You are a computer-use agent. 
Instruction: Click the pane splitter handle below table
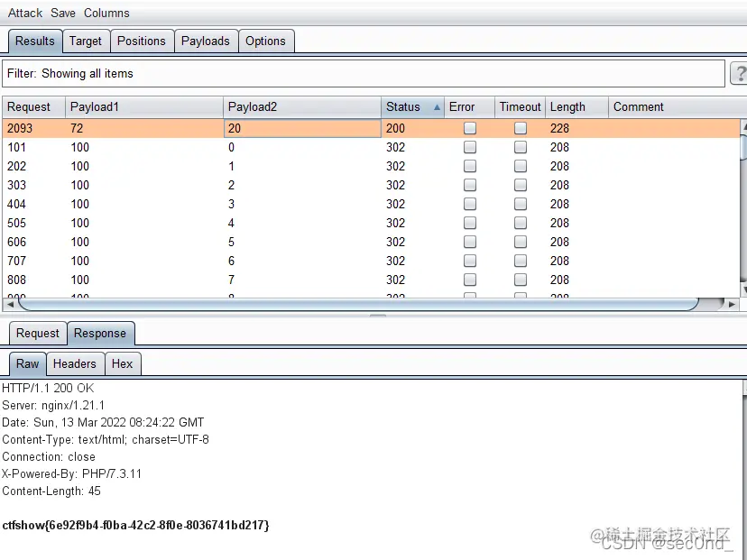[378, 315]
